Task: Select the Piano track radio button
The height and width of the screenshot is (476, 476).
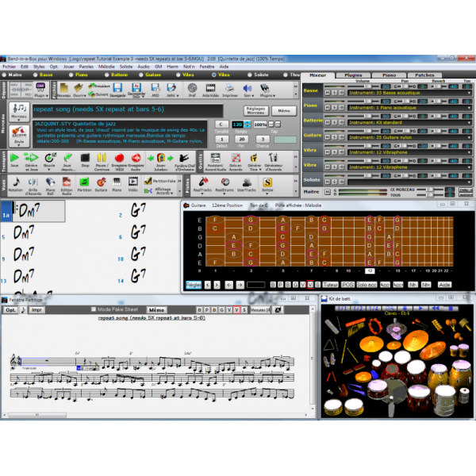Action: point(71,75)
